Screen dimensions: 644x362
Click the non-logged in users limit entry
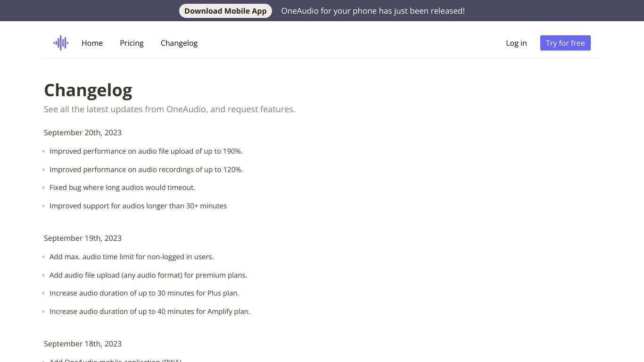click(132, 257)
